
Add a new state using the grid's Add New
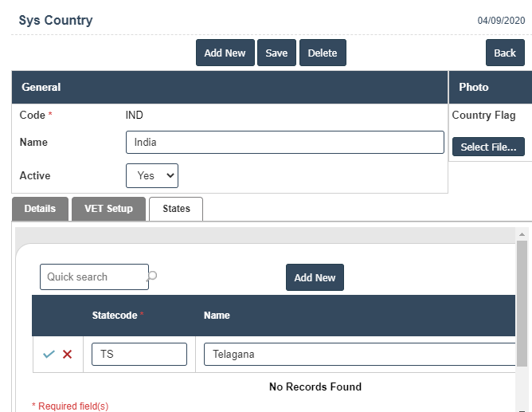tap(315, 277)
